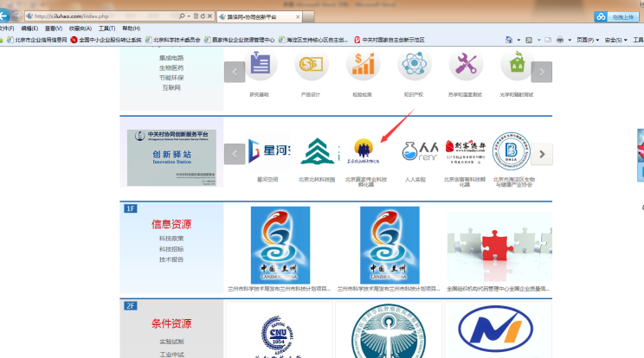The width and height of the screenshot is (644, 358).
Task: Click the read mail icon in command bar
Action: click(548, 40)
